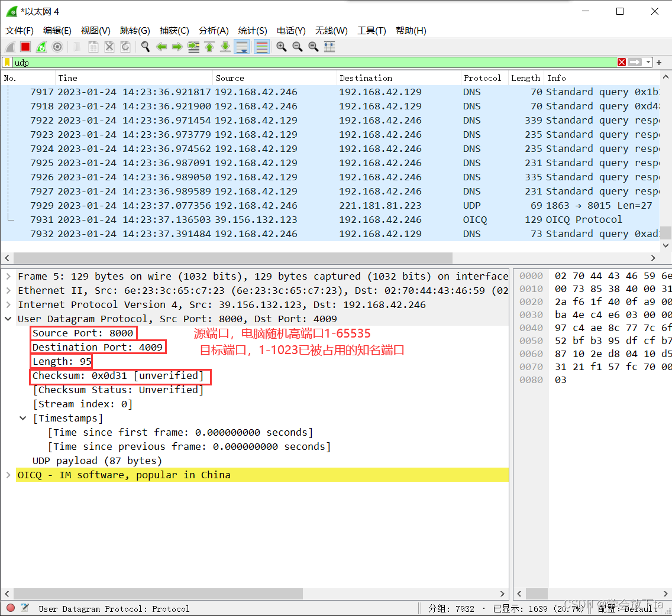The image size is (672, 616).
Task: Click the close capture file icon
Action: [x=109, y=47]
